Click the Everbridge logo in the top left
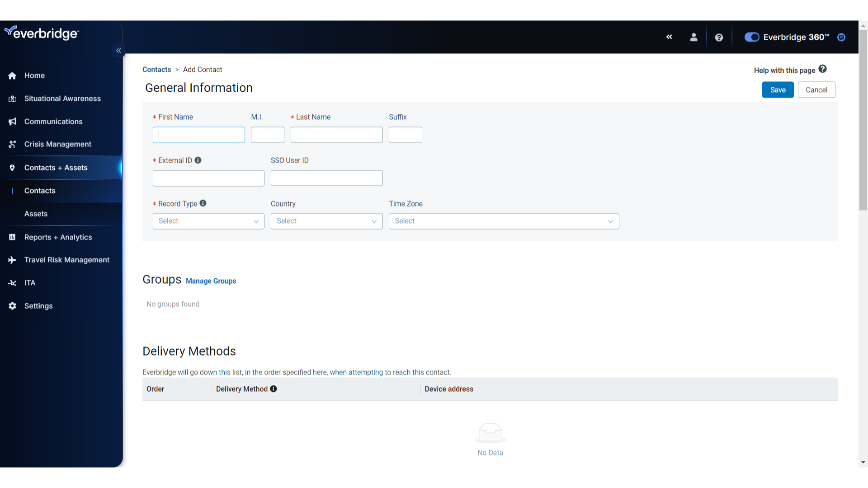 42,33
